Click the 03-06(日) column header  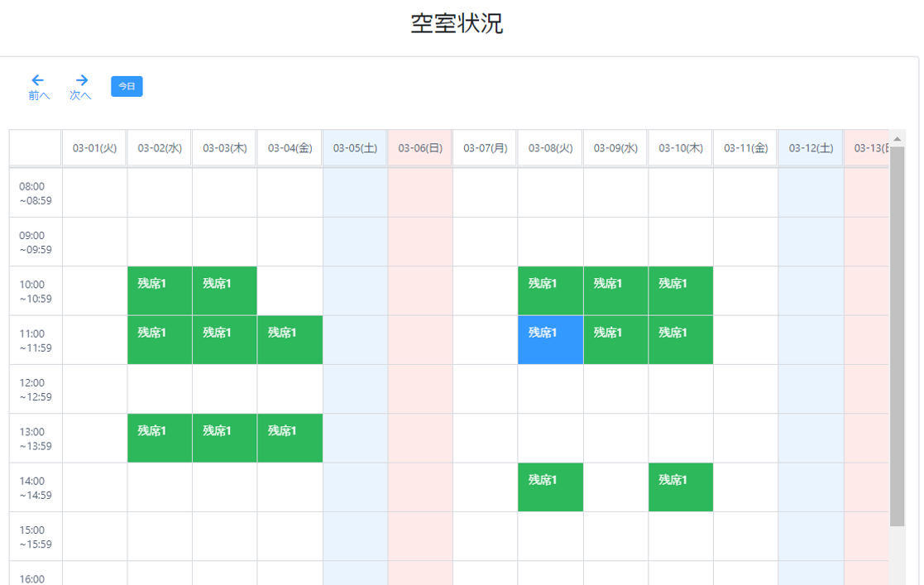(420, 148)
